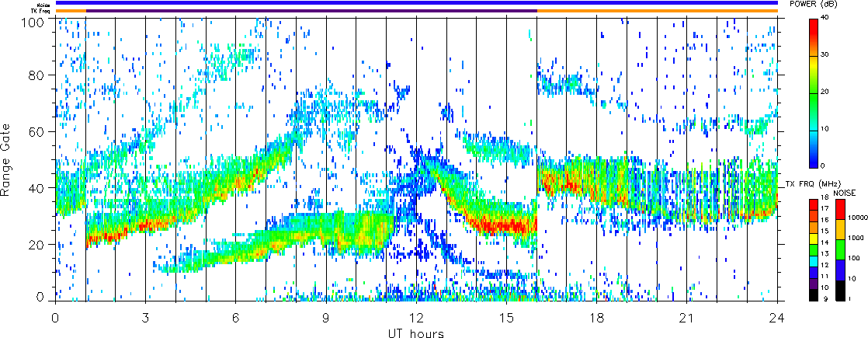Click the blue 11–12 MHz swatch in the TX FRQ legend
Screen dimensions: 868x338
(x=814, y=271)
